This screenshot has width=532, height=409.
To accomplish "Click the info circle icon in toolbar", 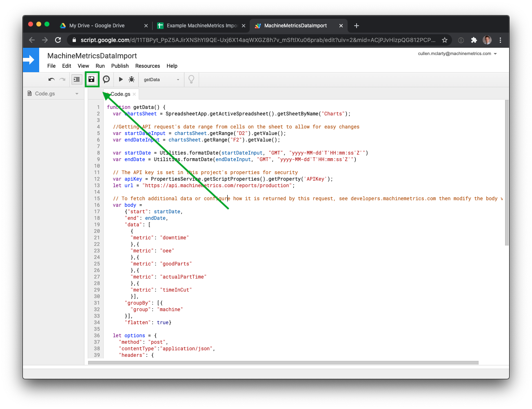I will coord(461,40).
